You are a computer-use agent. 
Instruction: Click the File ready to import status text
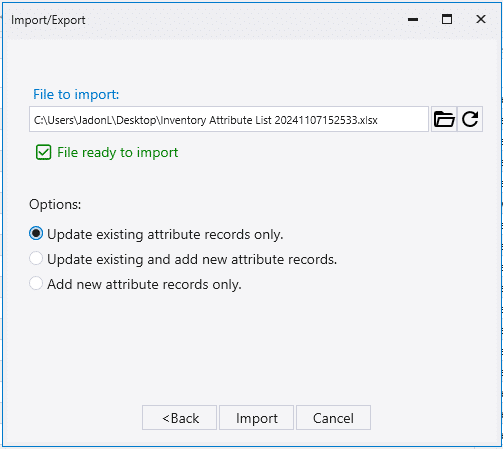point(118,153)
